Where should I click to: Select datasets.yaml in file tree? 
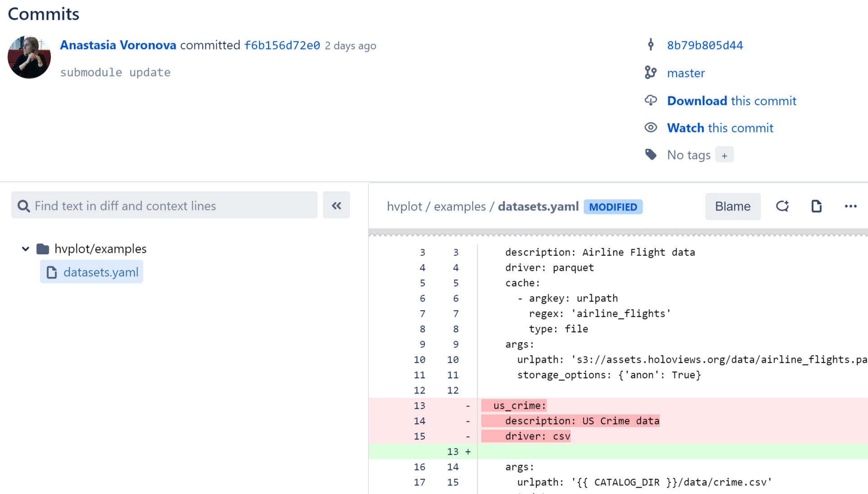coord(100,272)
